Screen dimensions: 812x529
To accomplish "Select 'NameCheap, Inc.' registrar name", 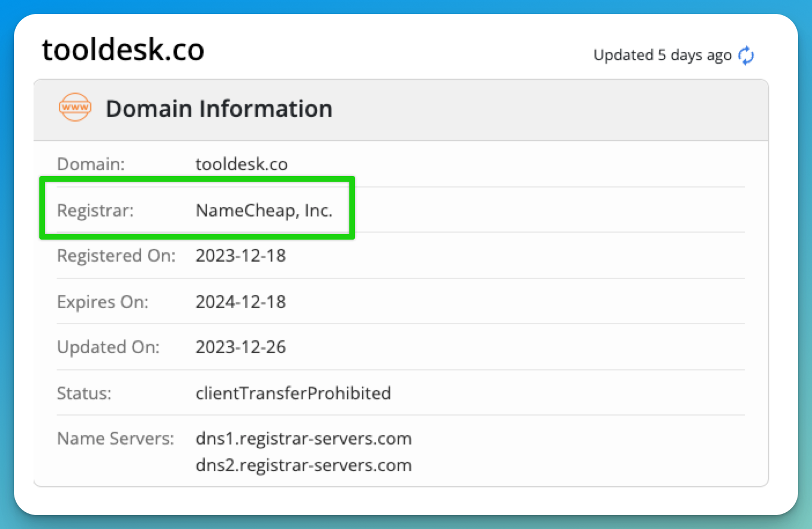I will point(264,210).
